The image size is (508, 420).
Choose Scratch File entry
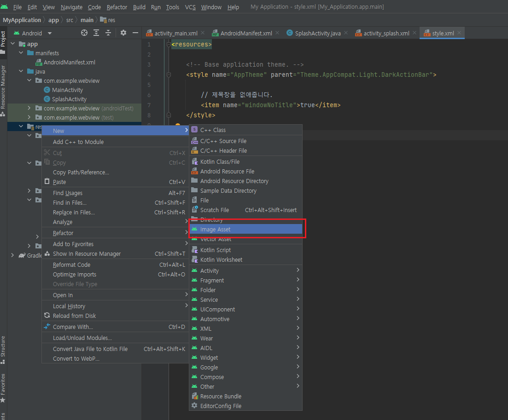tap(245, 210)
